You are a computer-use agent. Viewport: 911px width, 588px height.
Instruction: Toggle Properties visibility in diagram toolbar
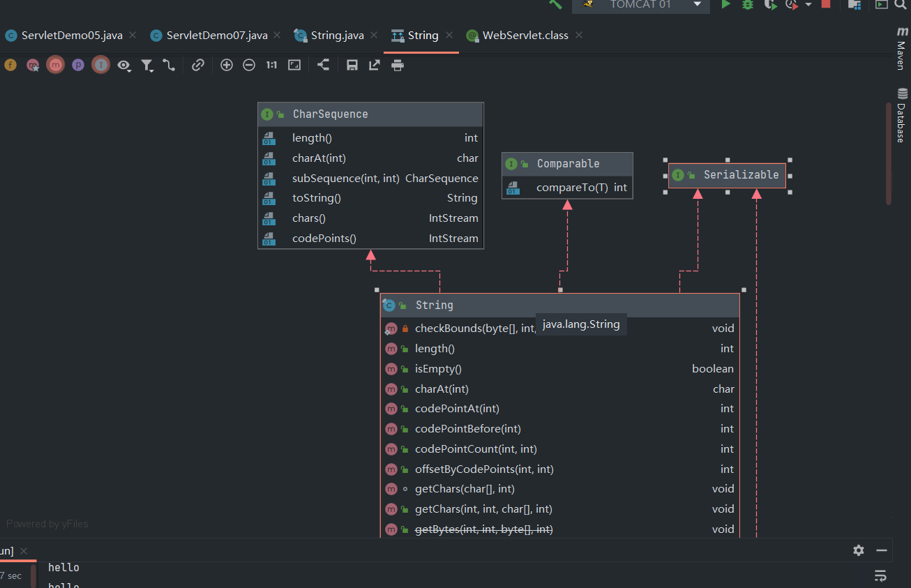click(x=78, y=65)
